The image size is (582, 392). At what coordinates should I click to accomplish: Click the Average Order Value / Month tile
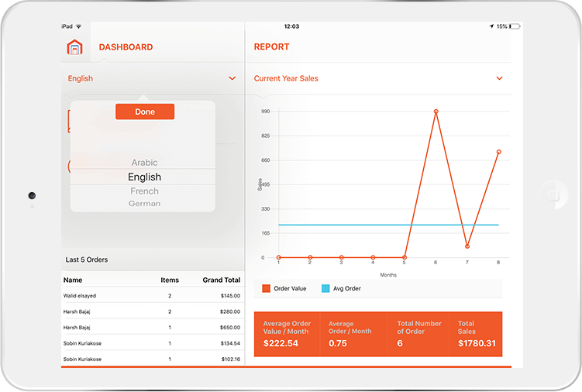(287, 334)
